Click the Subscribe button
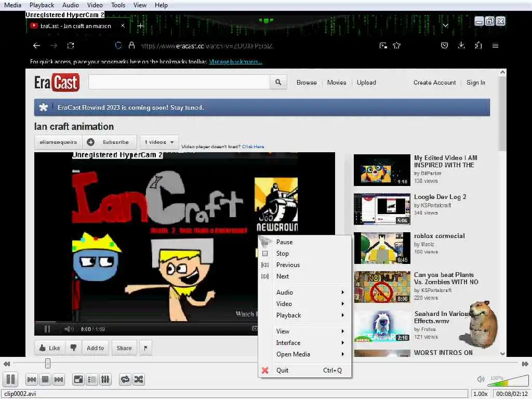 (110, 142)
